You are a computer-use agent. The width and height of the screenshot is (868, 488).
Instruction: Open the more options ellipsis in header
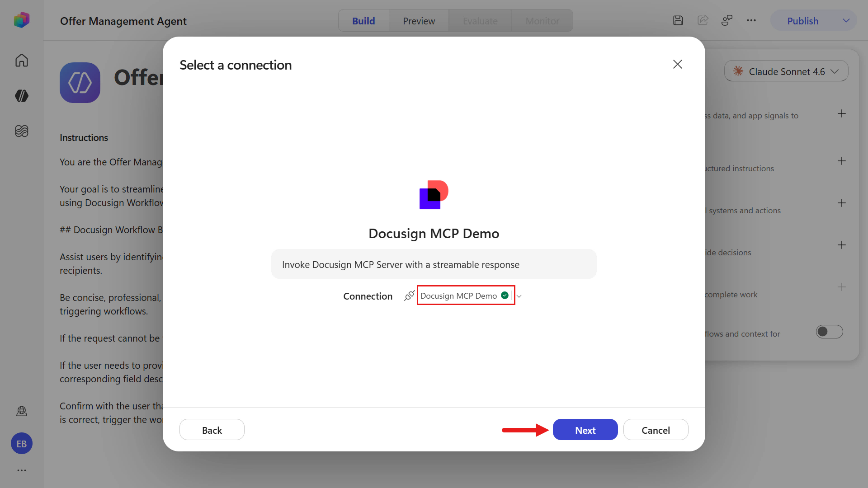coord(751,20)
